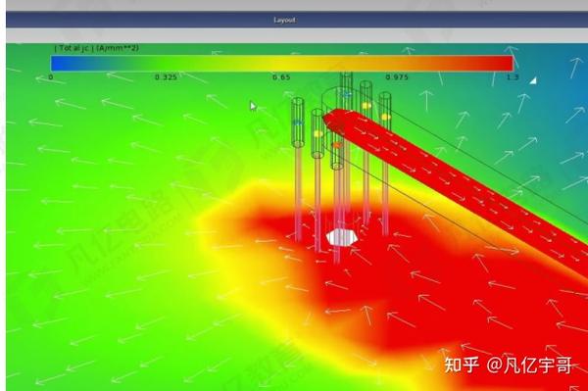This screenshot has height=391, width=588.
Task: Click the 'Total jc (A/mm**2)' legend label
Action: tap(97, 48)
